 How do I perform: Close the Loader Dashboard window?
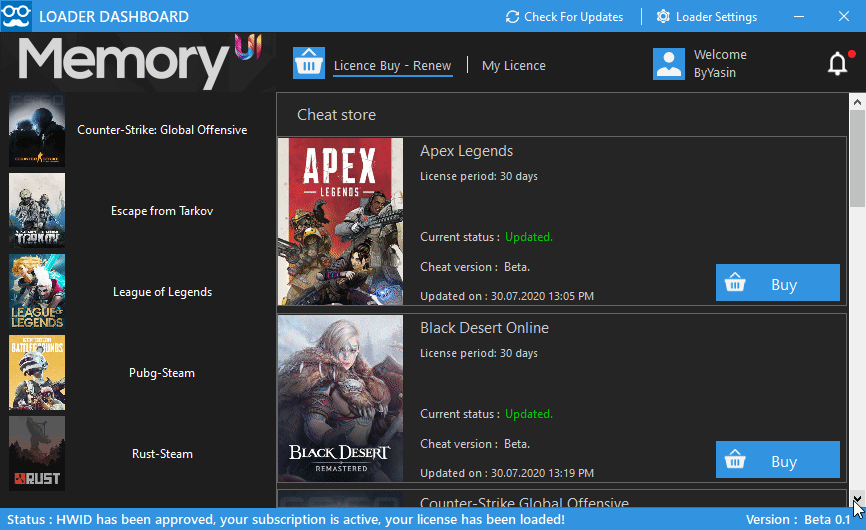[x=843, y=17]
